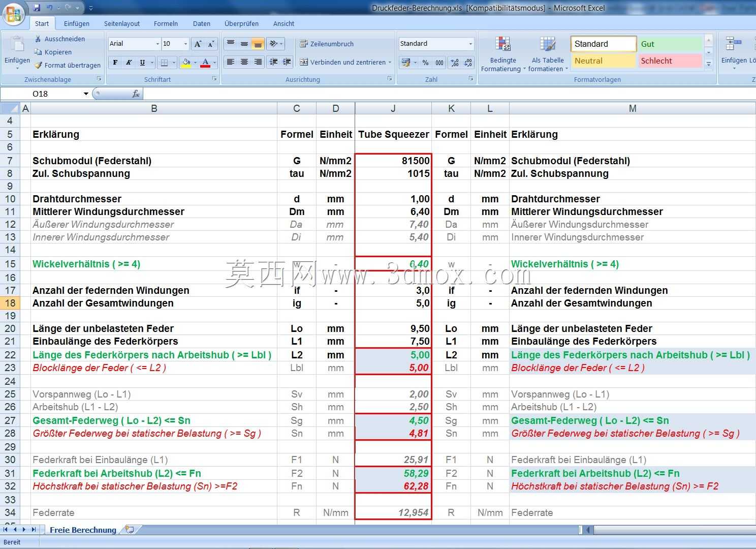
Task: Toggle Zeilenumbruch text wrapping
Action: (327, 44)
